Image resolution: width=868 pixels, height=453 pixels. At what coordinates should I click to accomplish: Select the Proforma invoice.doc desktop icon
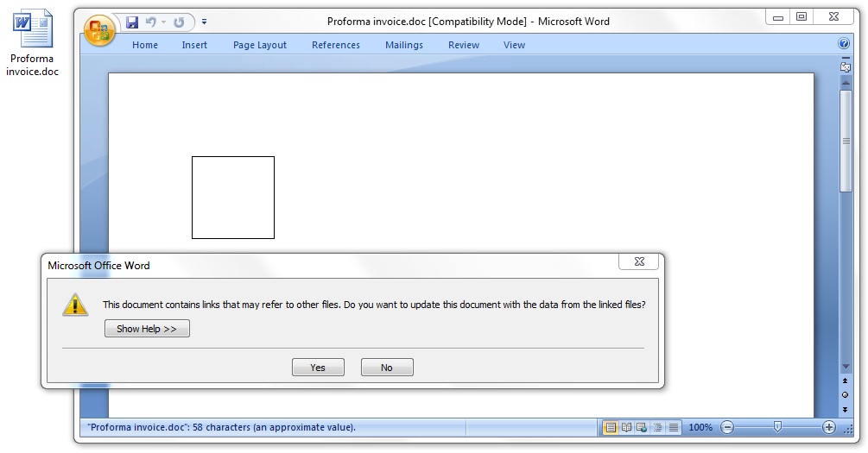[x=32, y=43]
